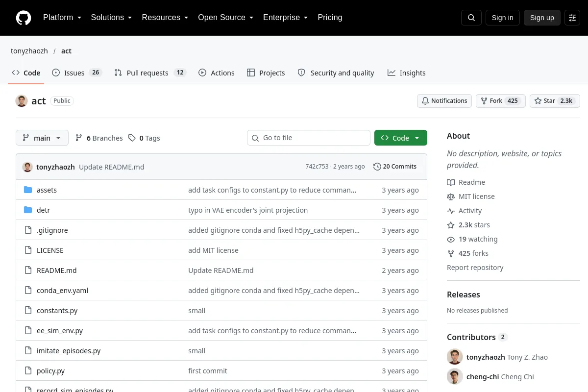Focus the Go to file field
Viewport: 588px width, 392px height.
(309, 138)
